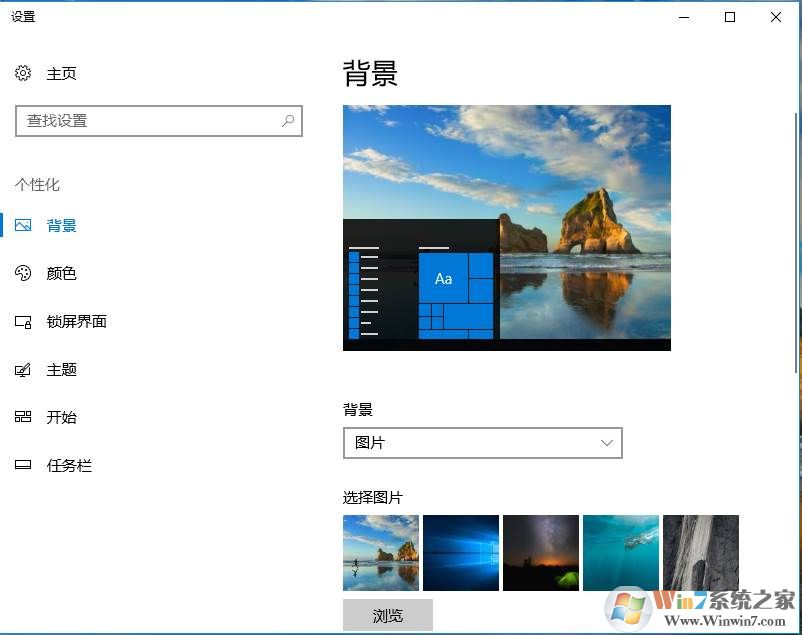Click the dropdown chevron arrow
802x635 pixels.
coord(606,442)
